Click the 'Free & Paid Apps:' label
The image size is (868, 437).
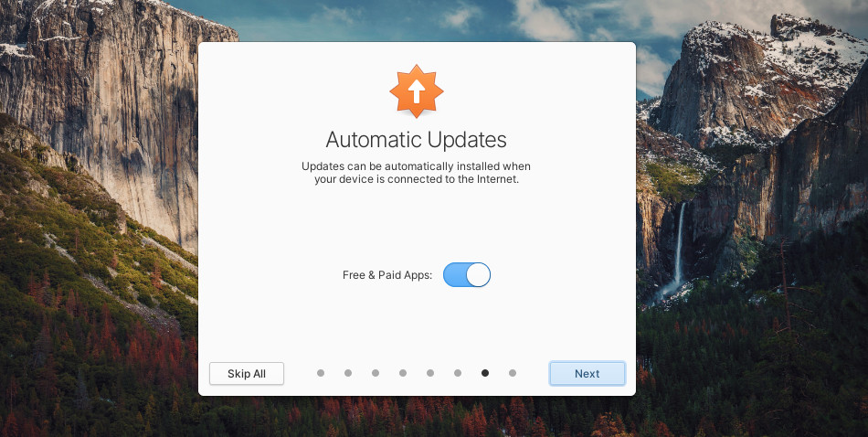click(387, 275)
